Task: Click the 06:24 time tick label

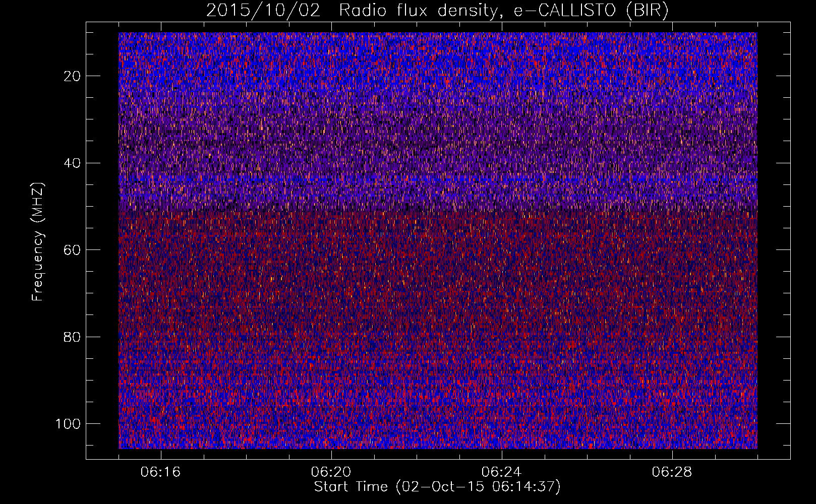Action: coord(502,472)
